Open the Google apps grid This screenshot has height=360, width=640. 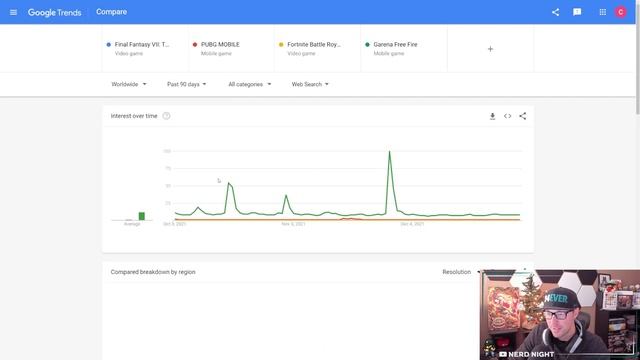[x=602, y=12]
